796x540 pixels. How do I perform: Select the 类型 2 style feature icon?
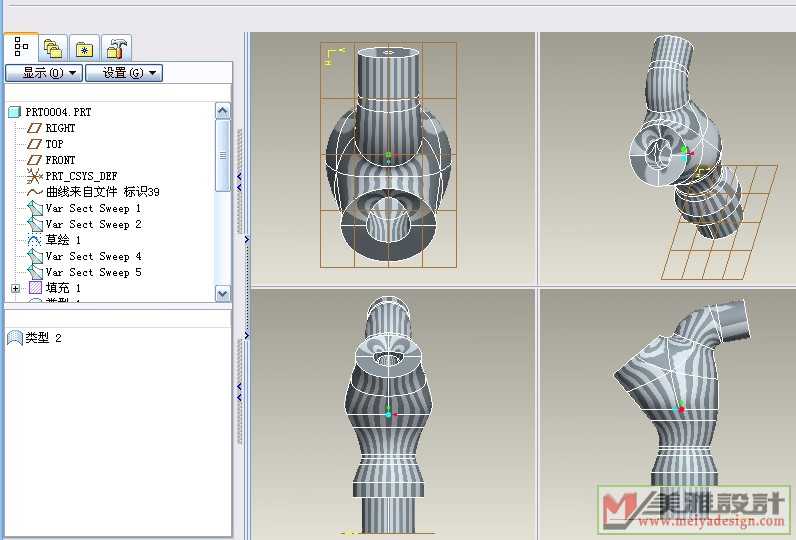tap(14, 338)
